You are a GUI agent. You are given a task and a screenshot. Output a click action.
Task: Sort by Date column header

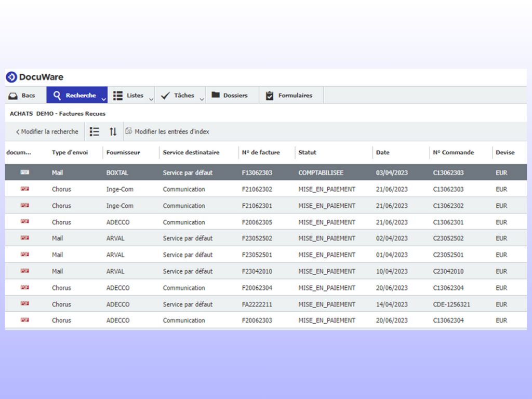(x=383, y=152)
